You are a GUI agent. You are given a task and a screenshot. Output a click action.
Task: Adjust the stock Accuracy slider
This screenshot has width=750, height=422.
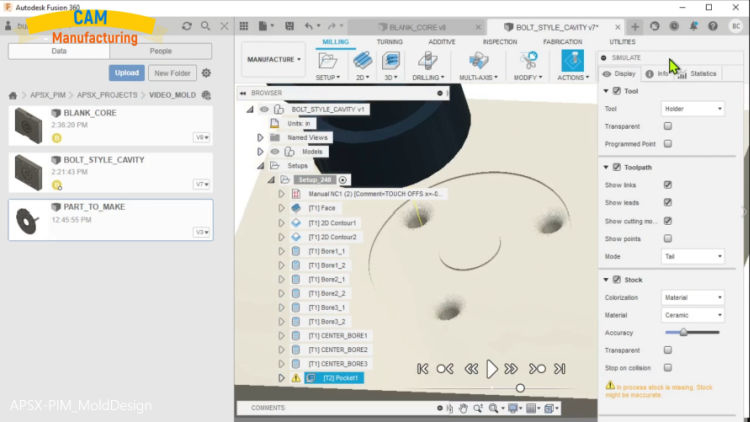pos(684,333)
